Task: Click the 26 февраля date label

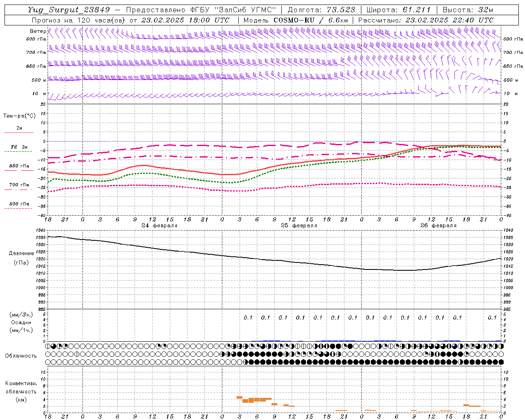Action: point(438,226)
